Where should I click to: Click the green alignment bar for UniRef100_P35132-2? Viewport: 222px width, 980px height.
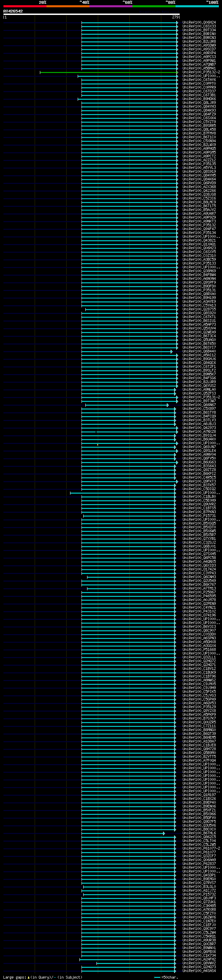tap(109, 72)
